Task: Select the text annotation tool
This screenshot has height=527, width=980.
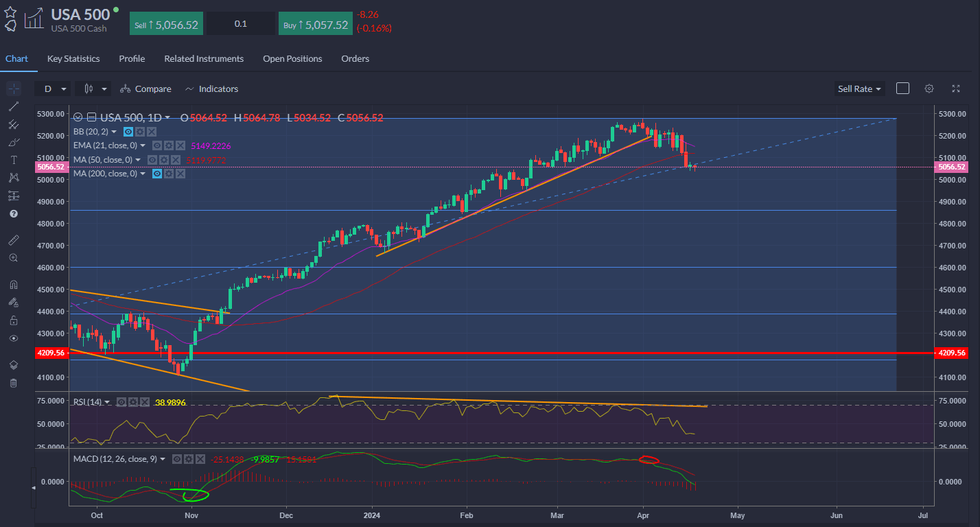Action: point(14,160)
